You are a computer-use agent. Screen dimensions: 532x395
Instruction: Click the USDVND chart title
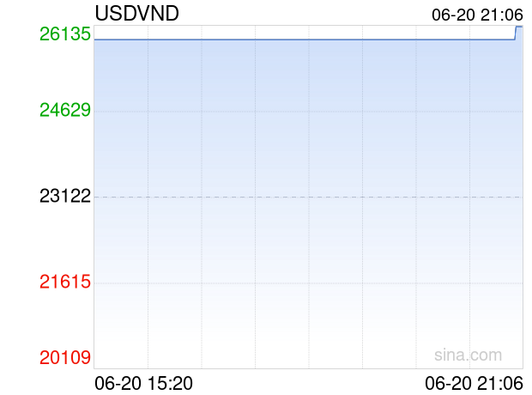coord(136,14)
